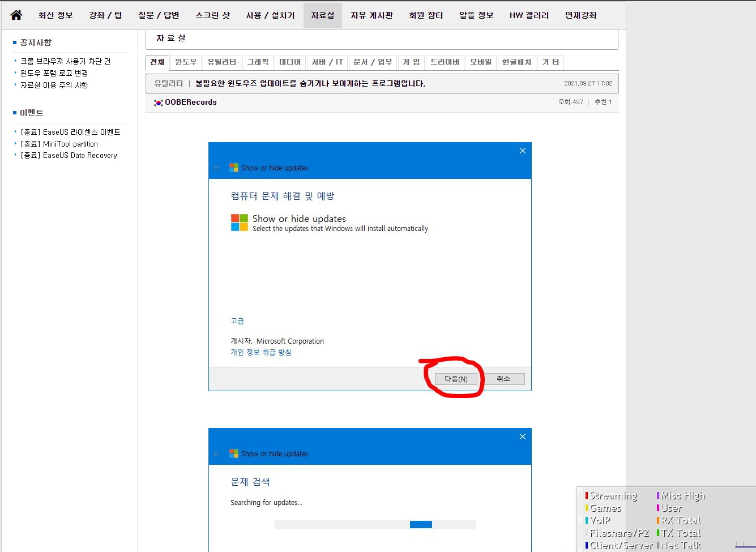The width and height of the screenshot is (756, 552).
Task: Switch to the 미디어 category tab
Action: (x=290, y=62)
